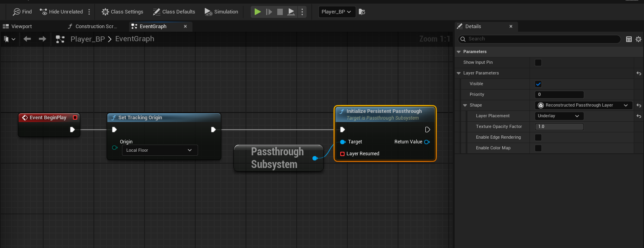
Task: Click the navigate back arrow
Action: [27, 39]
